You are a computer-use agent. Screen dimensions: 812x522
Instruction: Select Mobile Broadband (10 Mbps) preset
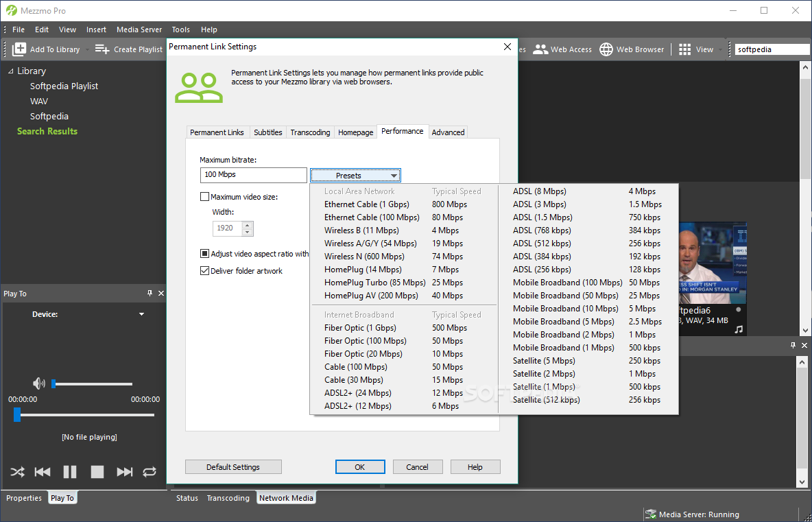click(x=588, y=309)
